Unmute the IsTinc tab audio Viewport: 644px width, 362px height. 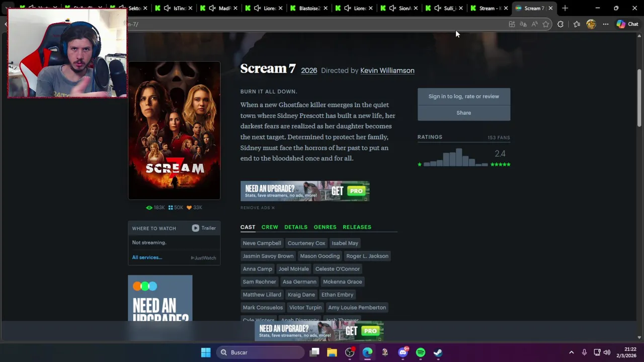click(x=169, y=8)
